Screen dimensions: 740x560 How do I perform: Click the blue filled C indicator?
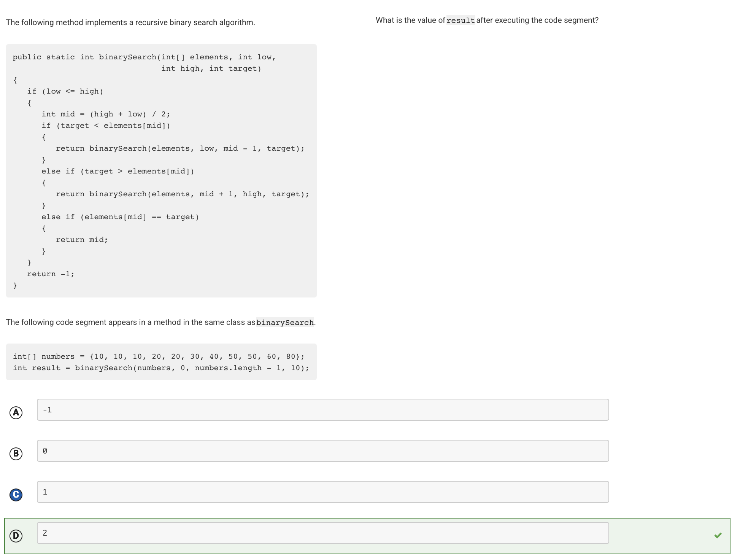16,494
